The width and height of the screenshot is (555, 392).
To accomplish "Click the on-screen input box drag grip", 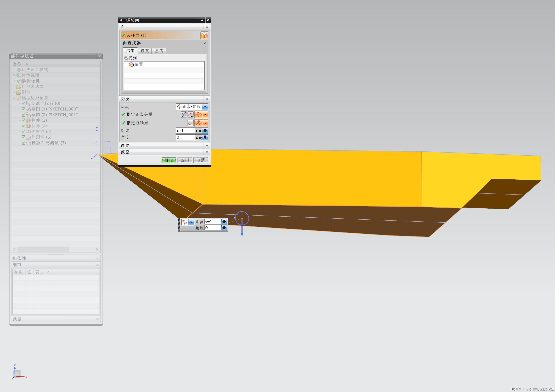I will 179,225.
